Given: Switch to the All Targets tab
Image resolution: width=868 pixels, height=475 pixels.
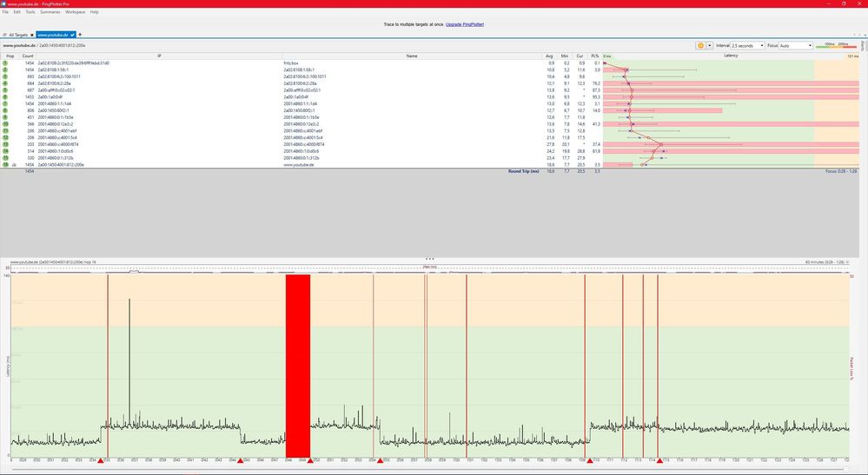Looking at the screenshot, I should coord(17,35).
